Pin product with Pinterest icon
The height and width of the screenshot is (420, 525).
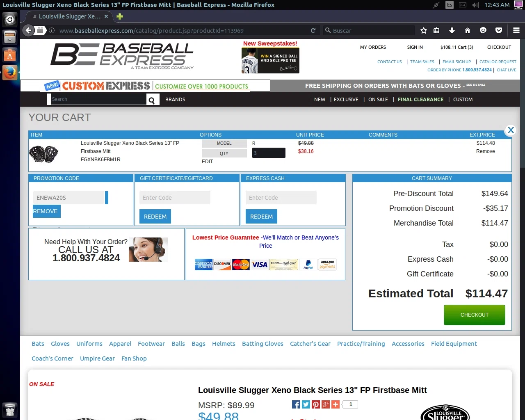[316, 404]
